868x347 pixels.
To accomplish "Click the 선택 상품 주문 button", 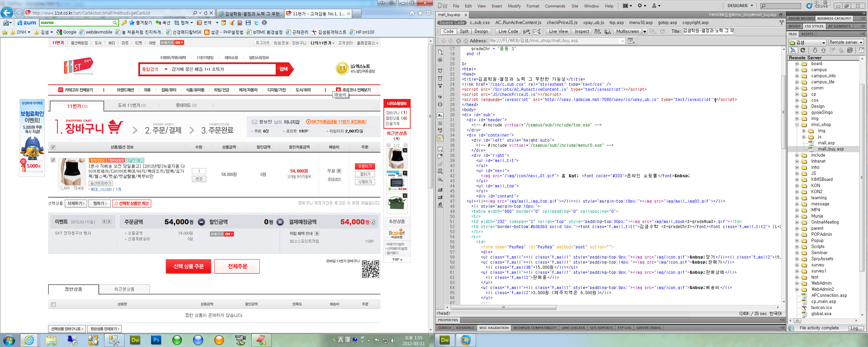I will click(189, 266).
